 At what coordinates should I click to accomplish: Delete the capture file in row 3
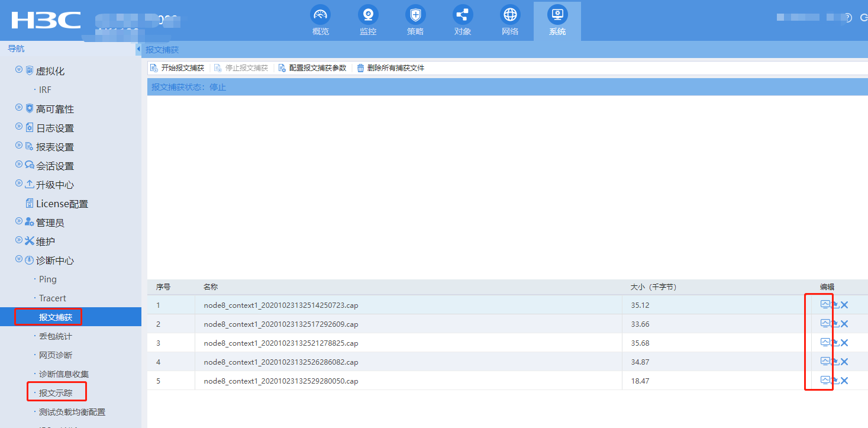pyautogui.click(x=844, y=343)
